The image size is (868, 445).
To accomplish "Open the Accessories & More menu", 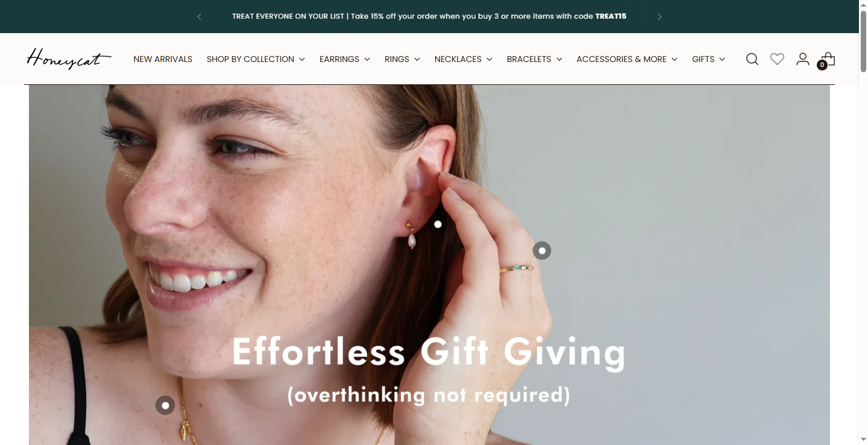I will pos(627,59).
